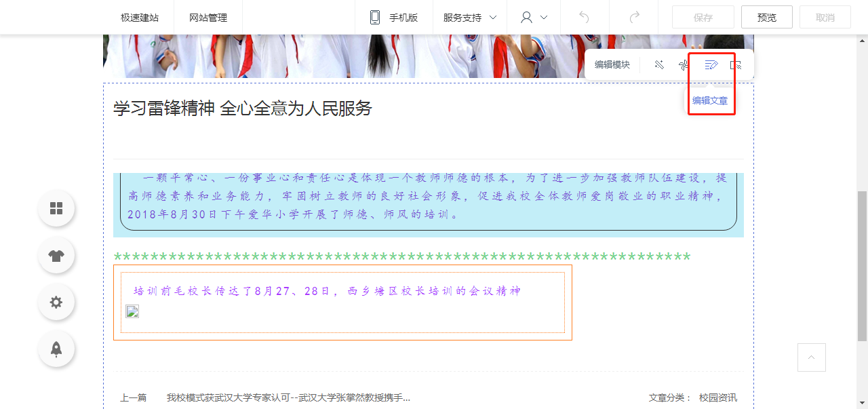The image size is (868, 409).
Task: Expand the user account dropdown
Action: click(534, 18)
